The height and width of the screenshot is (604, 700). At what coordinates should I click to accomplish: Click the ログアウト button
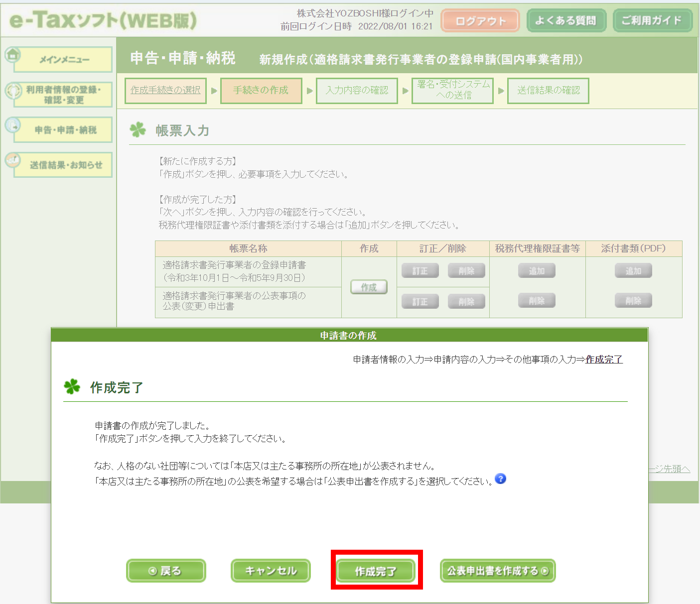(x=480, y=21)
